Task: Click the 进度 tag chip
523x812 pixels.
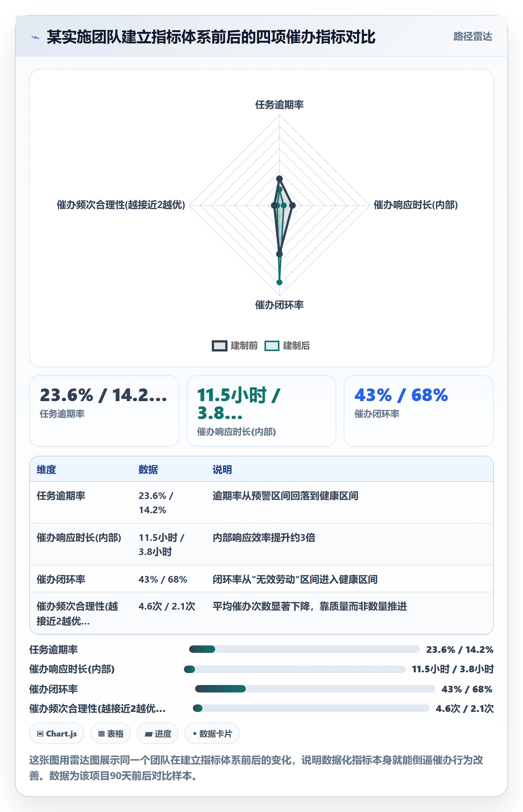Action: [158, 734]
